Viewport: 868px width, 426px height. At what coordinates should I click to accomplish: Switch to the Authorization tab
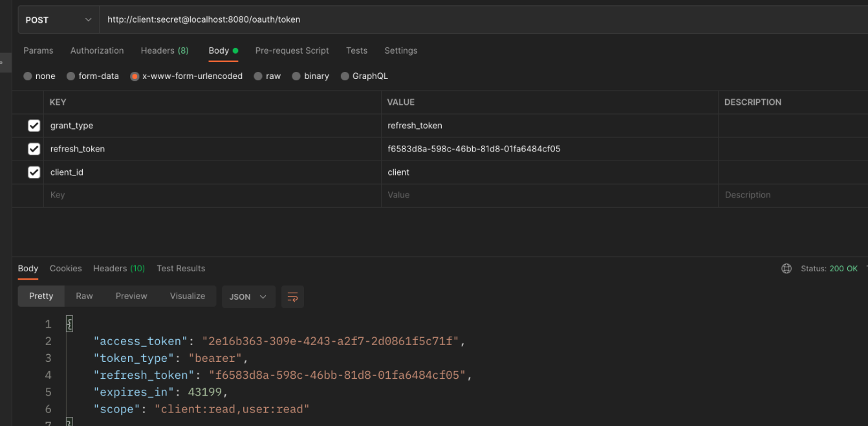pyautogui.click(x=97, y=50)
